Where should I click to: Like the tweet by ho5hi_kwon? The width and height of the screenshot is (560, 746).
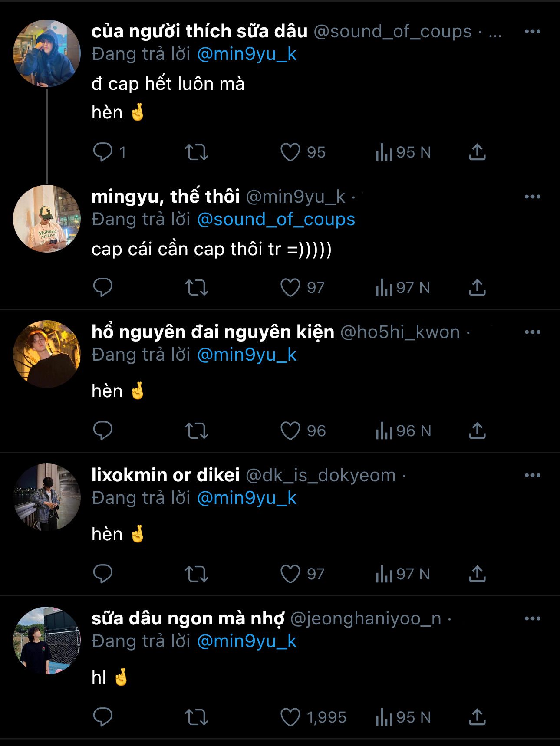290,431
